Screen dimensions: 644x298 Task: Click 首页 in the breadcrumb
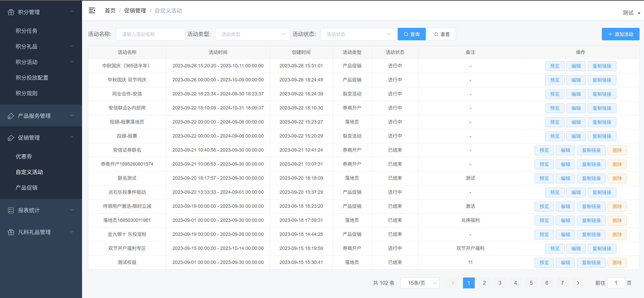[x=110, y=11]
